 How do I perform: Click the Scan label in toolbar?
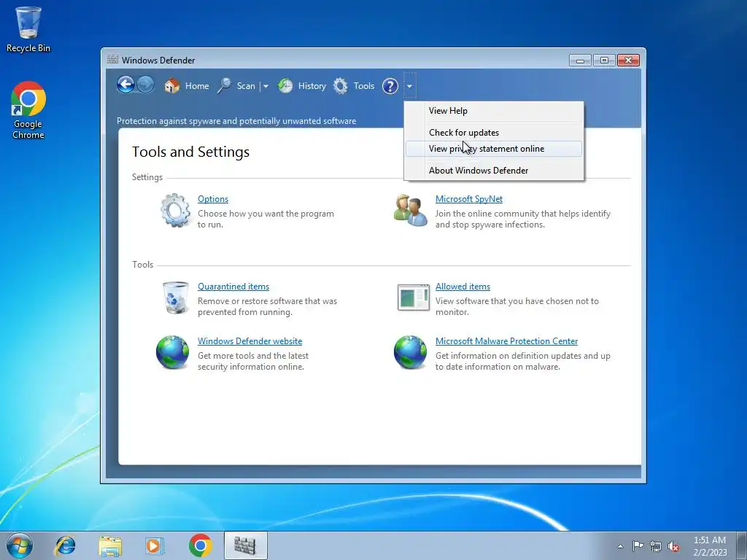pyautogui.click(x=246, y=86)
